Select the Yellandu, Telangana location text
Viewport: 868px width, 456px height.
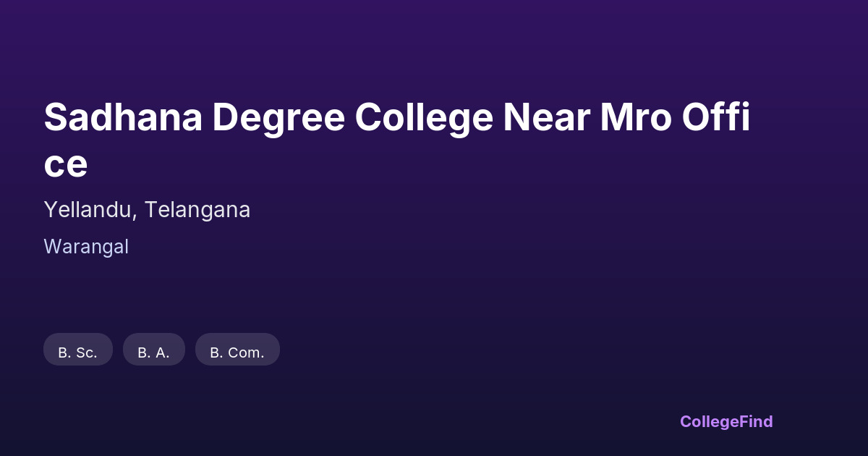pos(147,210)
